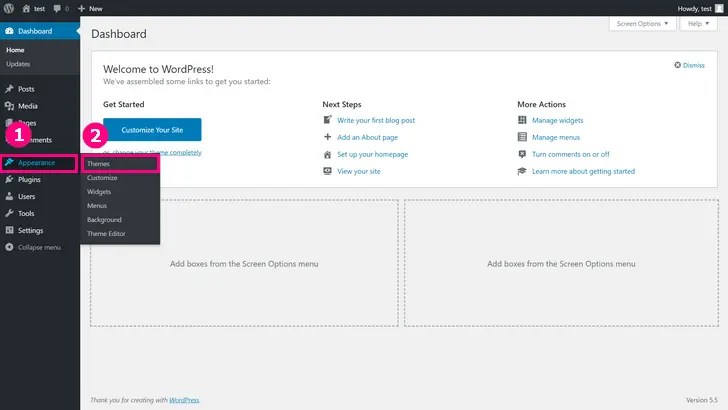This screenshot has width=728, height=410.
Task: Click the Collapse menu arrow icon
Action: 9,247
